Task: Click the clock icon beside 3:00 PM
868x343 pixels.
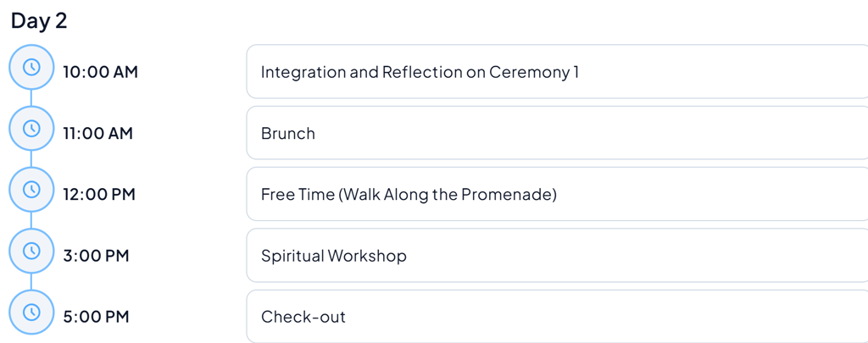Action: [31, 251]
